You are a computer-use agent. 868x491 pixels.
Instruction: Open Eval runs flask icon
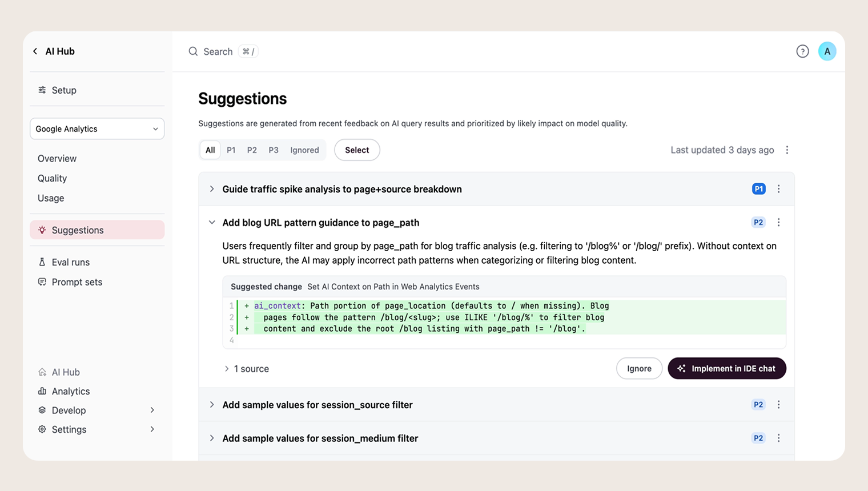(x=42, y=262)
